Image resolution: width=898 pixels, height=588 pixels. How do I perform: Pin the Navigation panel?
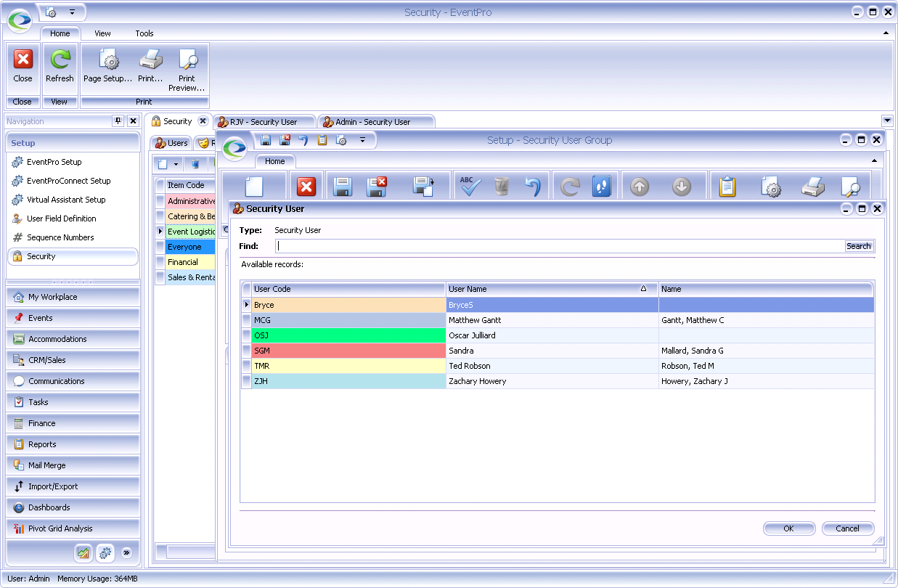[118, 121]
